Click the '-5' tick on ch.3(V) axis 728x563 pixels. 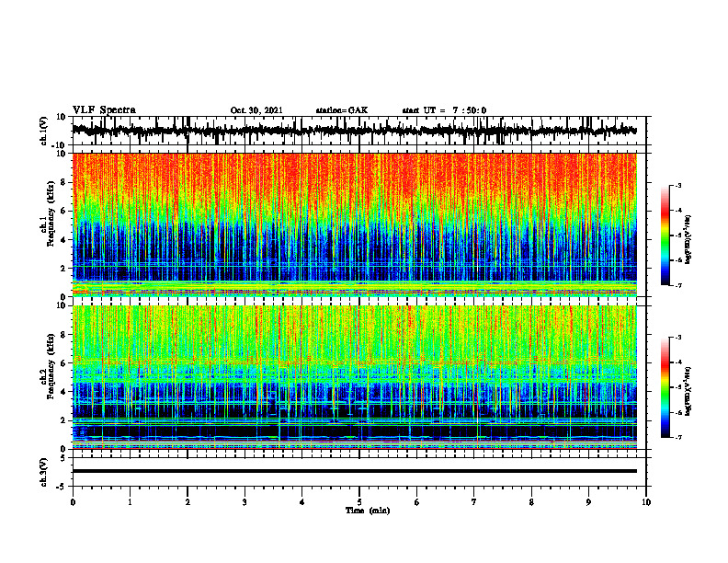pyautogui.click(x=62, y=487)
